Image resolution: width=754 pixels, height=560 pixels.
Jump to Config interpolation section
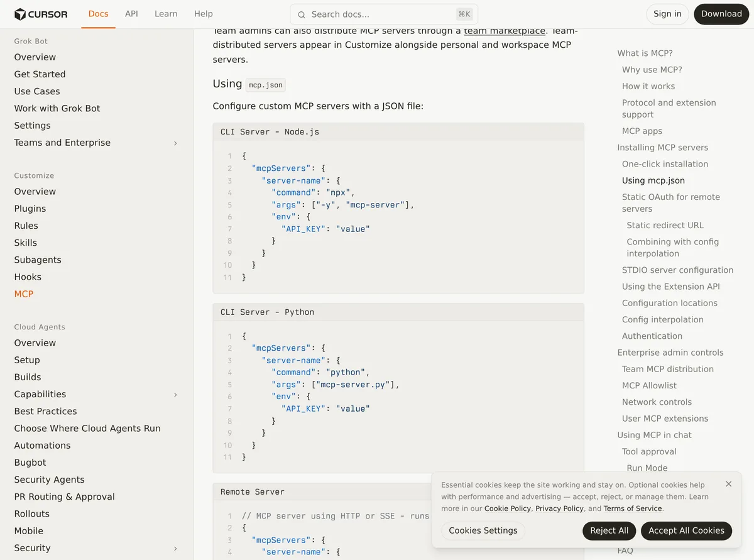tap(663, 319)
